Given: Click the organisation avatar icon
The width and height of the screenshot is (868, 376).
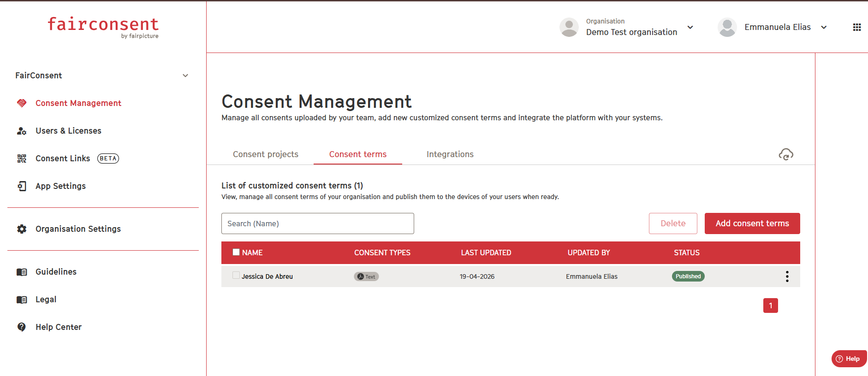Looking at the screenshot, I should pyautogui.click(x=569, y=27).
